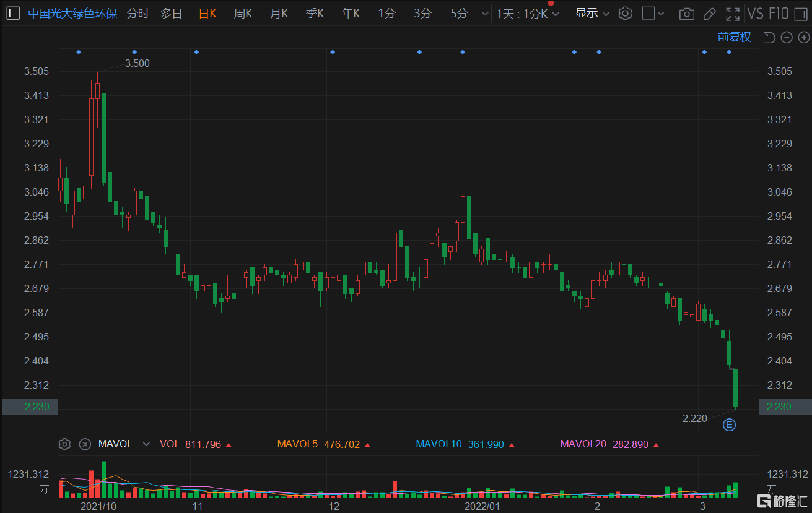Enter fullscreen chart mode

pos(733,14)
